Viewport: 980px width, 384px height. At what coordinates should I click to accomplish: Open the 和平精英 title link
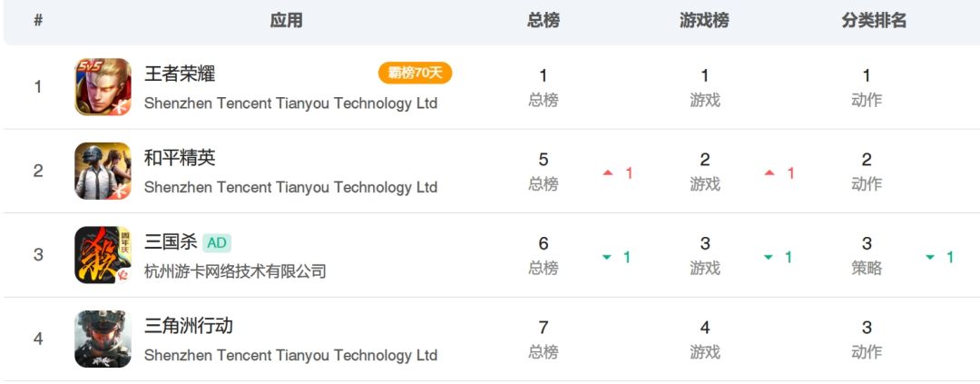[180, 158]
